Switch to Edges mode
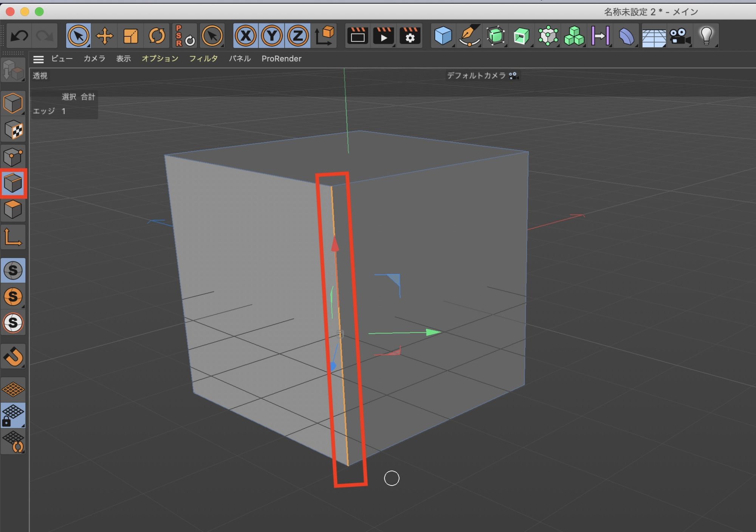756x532 pixels. pos(13,183)
